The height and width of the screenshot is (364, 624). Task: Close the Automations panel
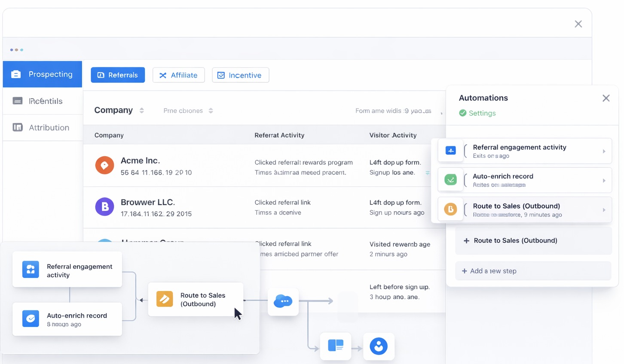coord(606,98)
